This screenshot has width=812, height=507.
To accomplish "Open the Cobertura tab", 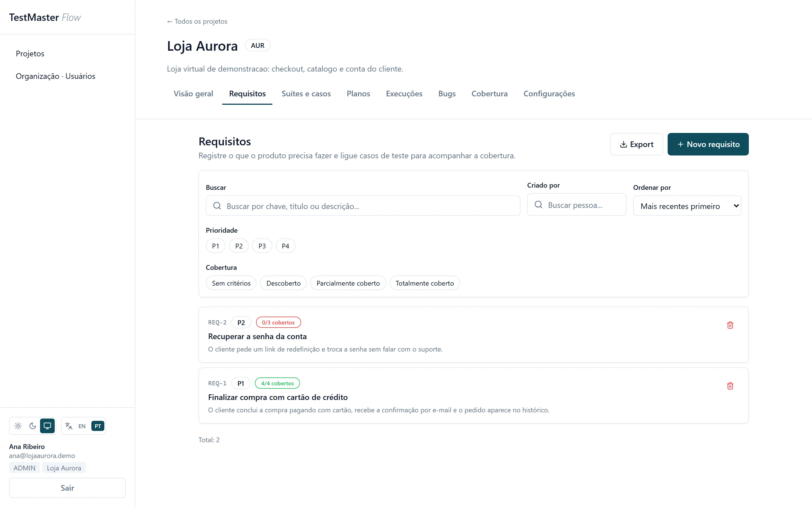I will point(489,94).
